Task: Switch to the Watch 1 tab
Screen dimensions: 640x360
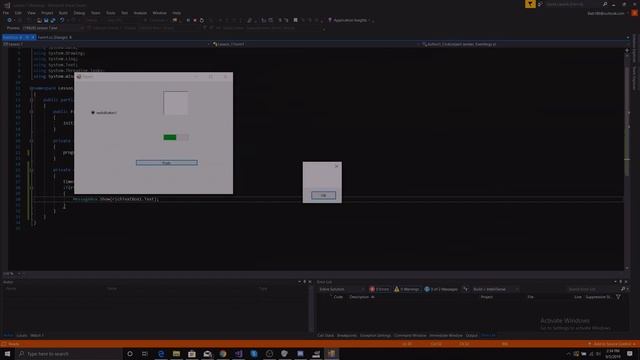Action: 37,336
